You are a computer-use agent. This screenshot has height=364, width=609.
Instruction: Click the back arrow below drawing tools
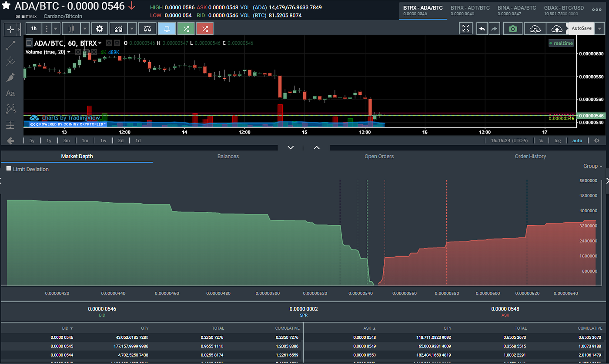[x=10, y=140]
